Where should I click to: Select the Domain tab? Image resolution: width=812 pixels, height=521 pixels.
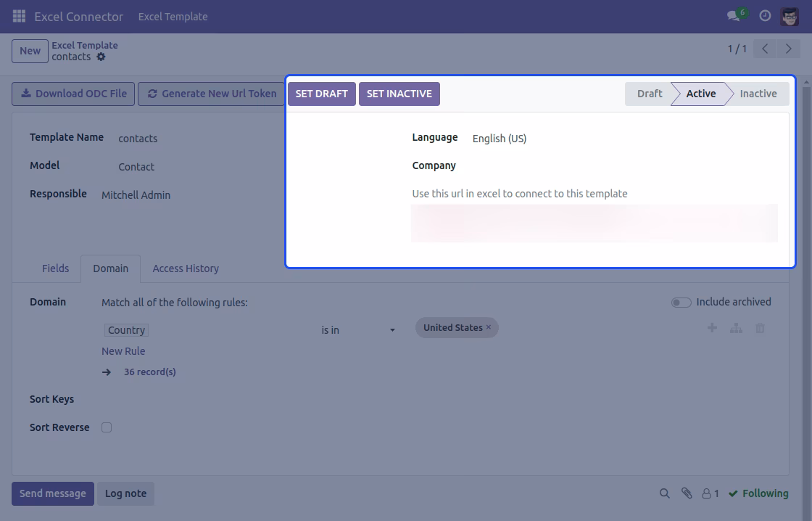click(x=110, y=268)
